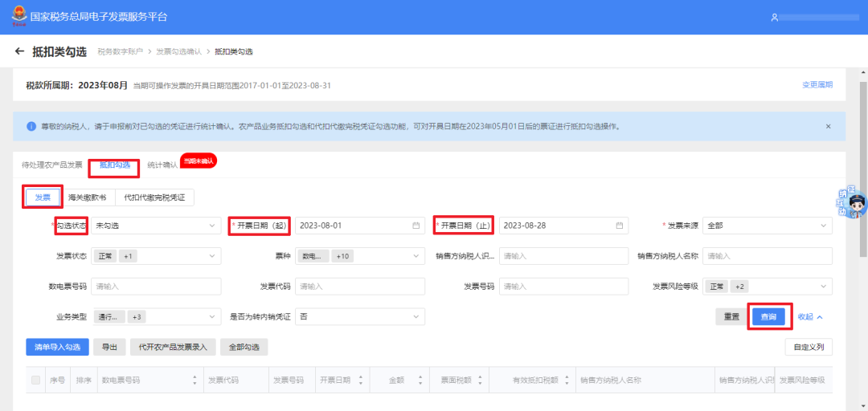Expand the 发票状态 dropdown
The height and width of the screenshot is (411, 868).
click(x=156, y=256)
